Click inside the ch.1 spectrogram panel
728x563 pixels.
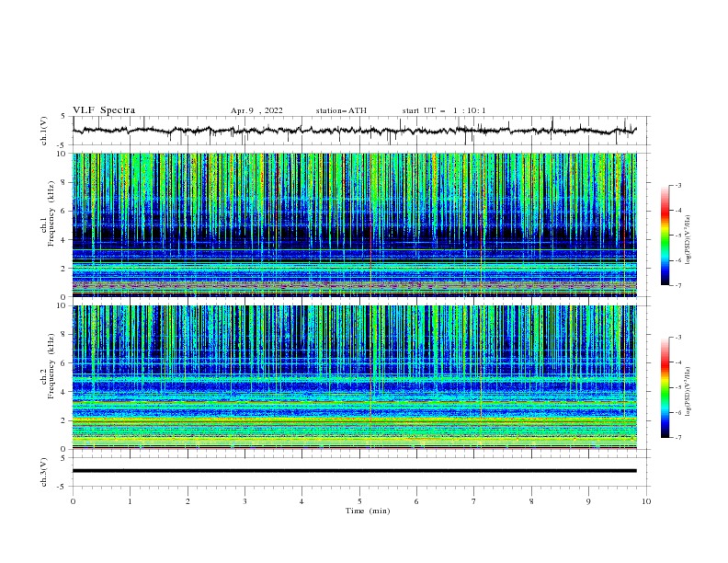tap(354, 224)
